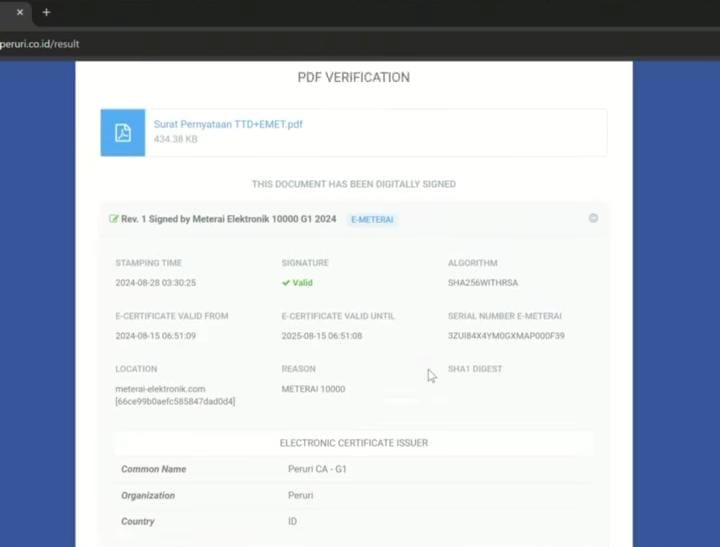Click the SHA256WITHRSA algorithm value

[483, 283]
